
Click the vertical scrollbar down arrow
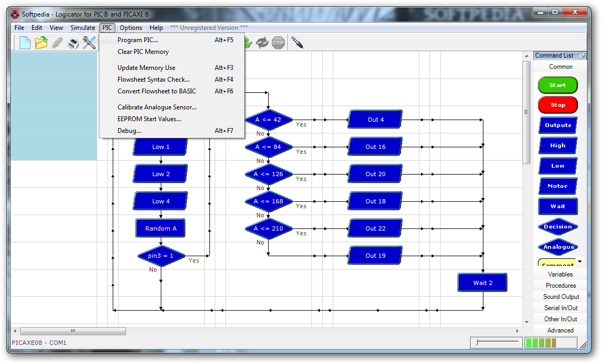point(526,322)
